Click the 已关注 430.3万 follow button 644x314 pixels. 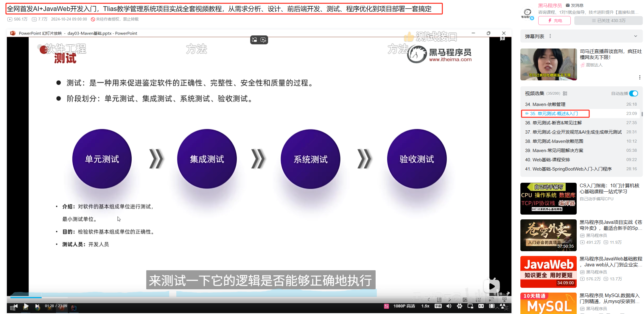point(608,21)
